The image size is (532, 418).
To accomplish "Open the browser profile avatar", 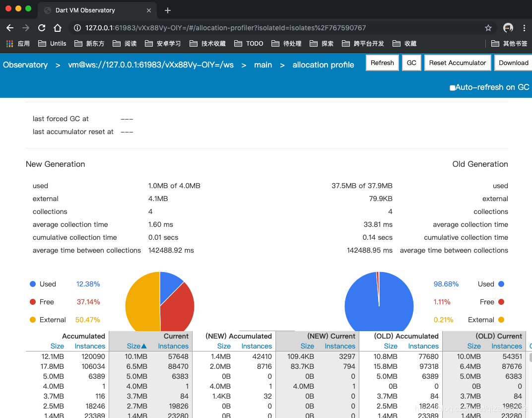I will 508,28.
